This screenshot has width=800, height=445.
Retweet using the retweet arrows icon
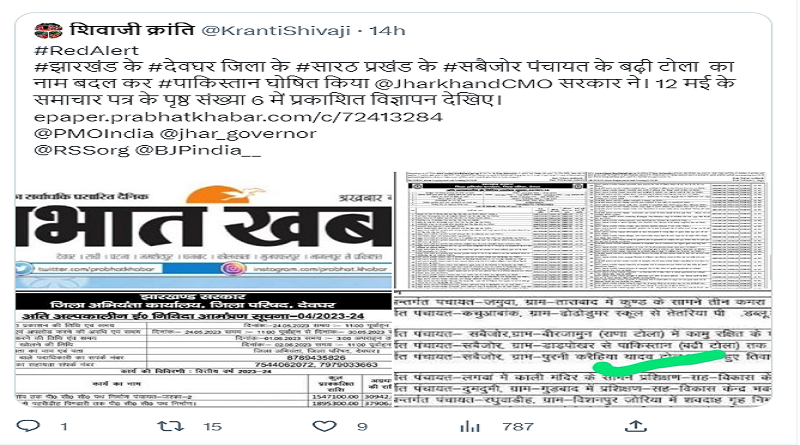tap(170, 426)
